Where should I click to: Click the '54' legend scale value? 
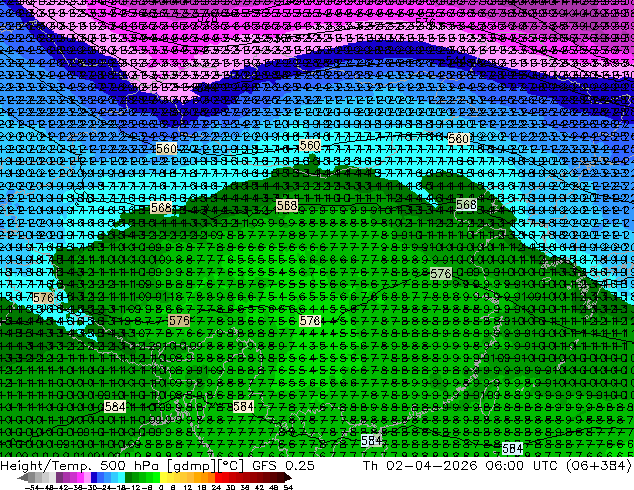pyautogui.click(x=288, y=487)
